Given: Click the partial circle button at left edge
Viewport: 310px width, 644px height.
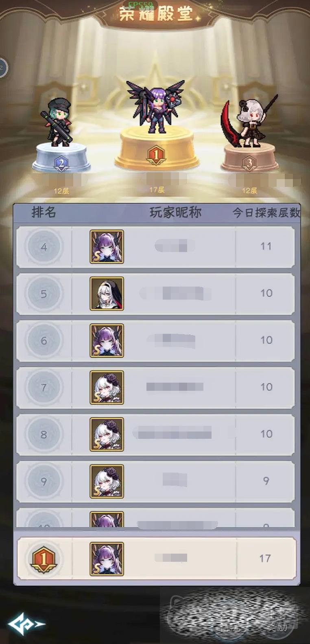Looking at the screenshot, I should (3, 68).
